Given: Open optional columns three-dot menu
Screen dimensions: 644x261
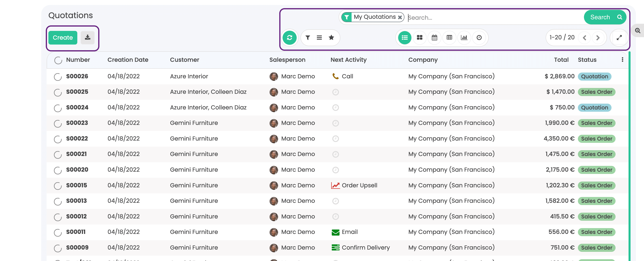Looking at the screenshot, I should tap(622, 60).
